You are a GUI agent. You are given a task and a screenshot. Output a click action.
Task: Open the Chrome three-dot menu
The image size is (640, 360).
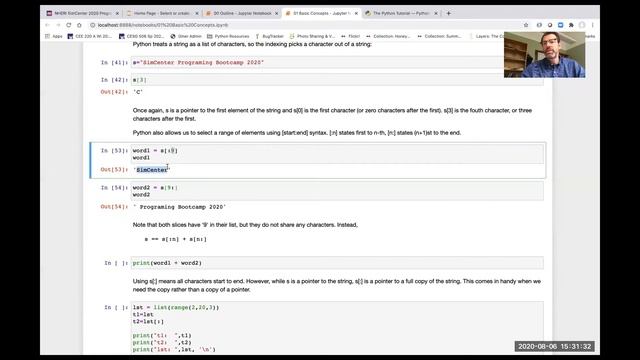(592, 25)
